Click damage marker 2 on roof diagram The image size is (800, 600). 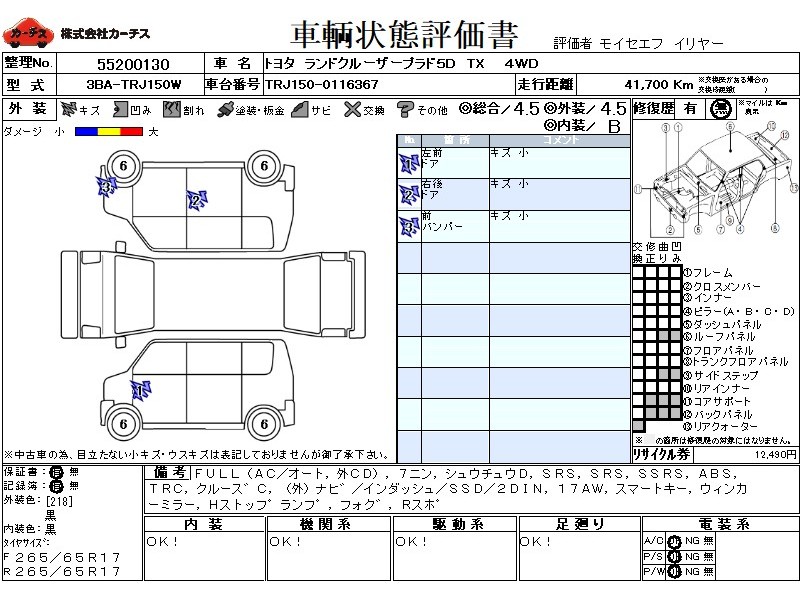[x=196, y=200]
